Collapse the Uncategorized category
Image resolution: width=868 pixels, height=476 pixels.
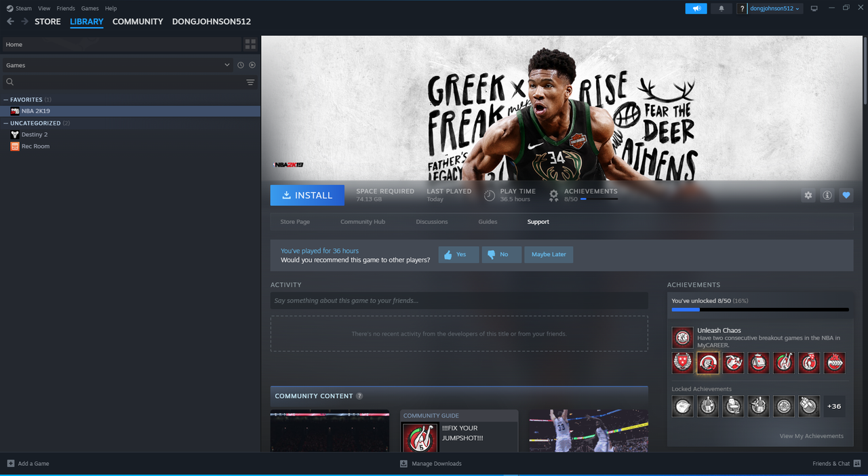tap(6, 123)
